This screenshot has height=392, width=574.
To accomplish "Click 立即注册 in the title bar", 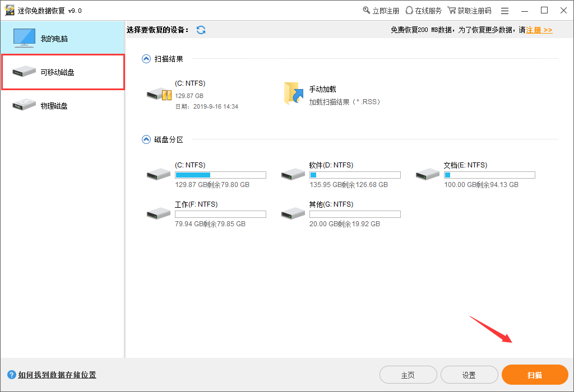I will click(381, 11).
